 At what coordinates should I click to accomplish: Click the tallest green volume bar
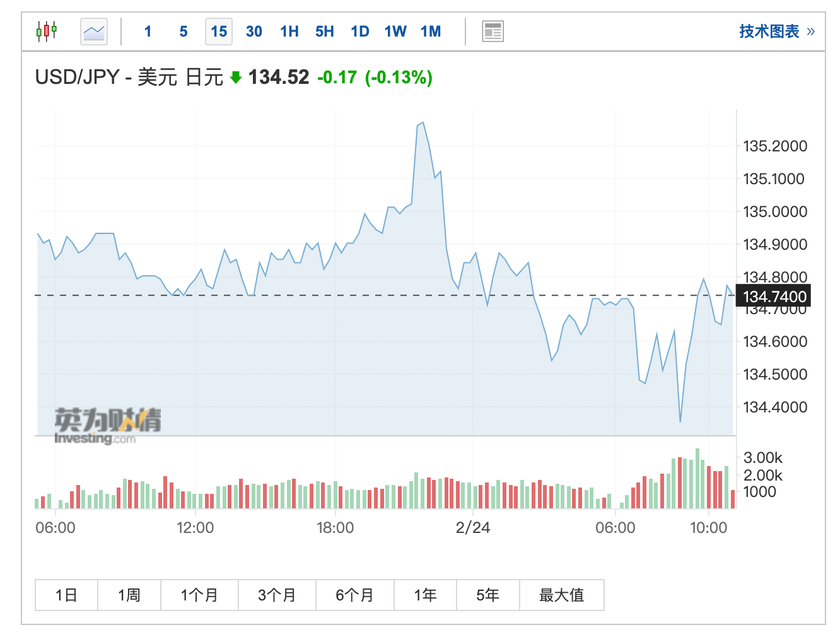coord(697,479)
